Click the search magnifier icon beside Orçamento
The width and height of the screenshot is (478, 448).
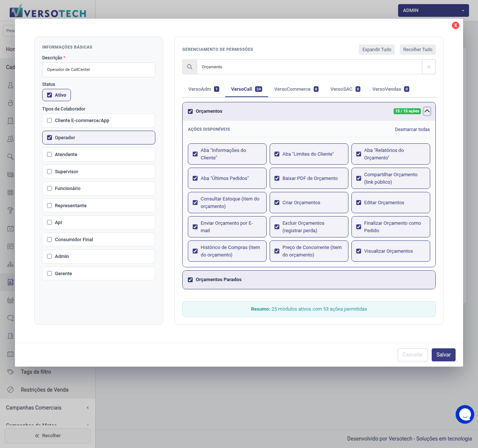click(190, 67)
